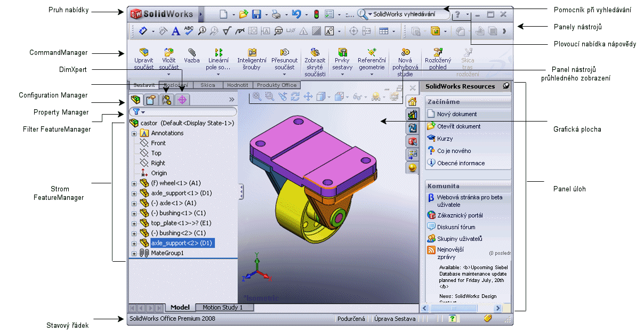Image resolution: width=644 pixels, height=331 pixels.
Task: Expand the axle_support<1> component node
Action: pyautogui.click(x=134, y=193)
